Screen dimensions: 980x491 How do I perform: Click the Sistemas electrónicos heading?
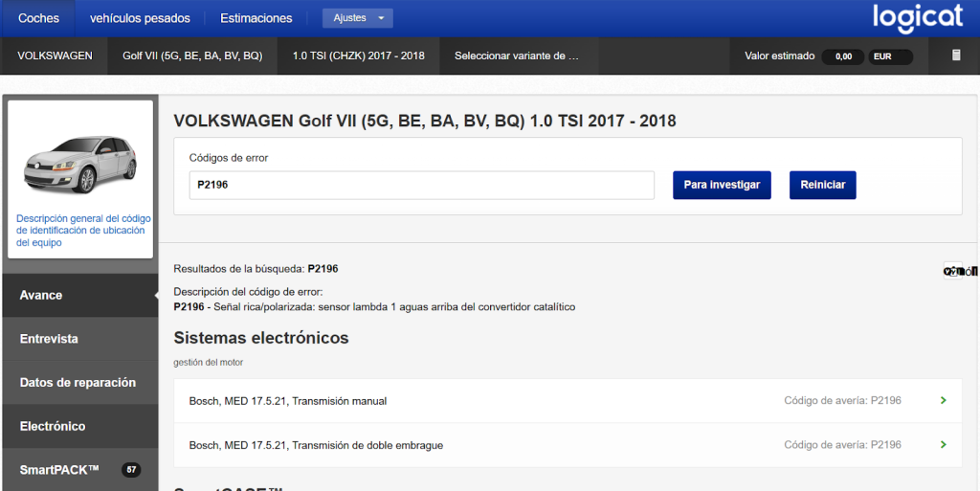(261, 338)
